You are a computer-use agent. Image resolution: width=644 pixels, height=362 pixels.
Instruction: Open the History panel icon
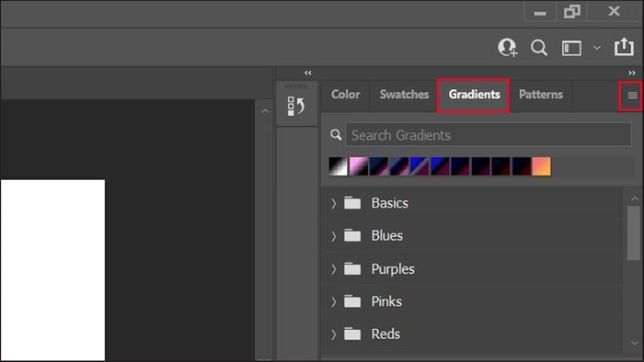296,107
